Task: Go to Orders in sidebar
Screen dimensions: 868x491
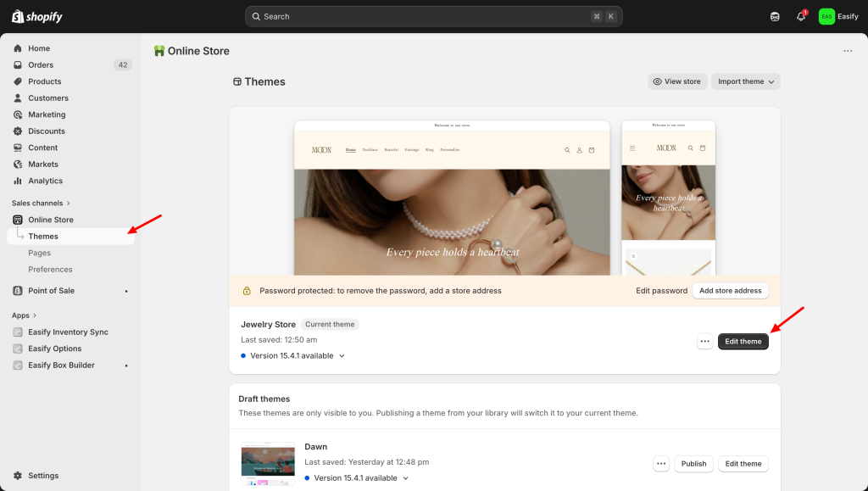Action: [41, 65]
